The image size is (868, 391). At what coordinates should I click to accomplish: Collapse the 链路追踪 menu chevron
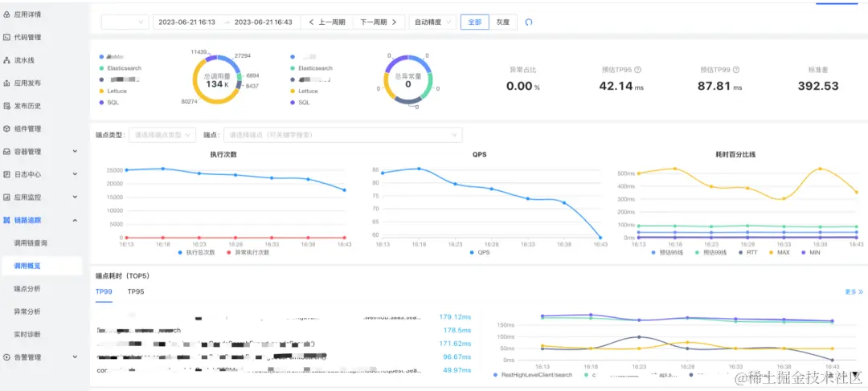[75, 220]
